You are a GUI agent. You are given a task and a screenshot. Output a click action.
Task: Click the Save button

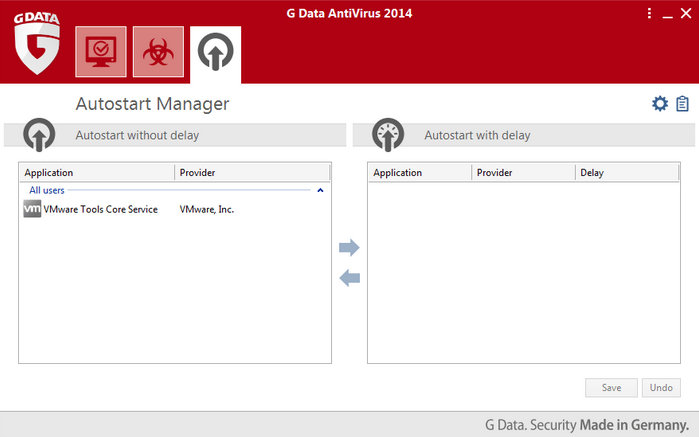click(611, 388)
